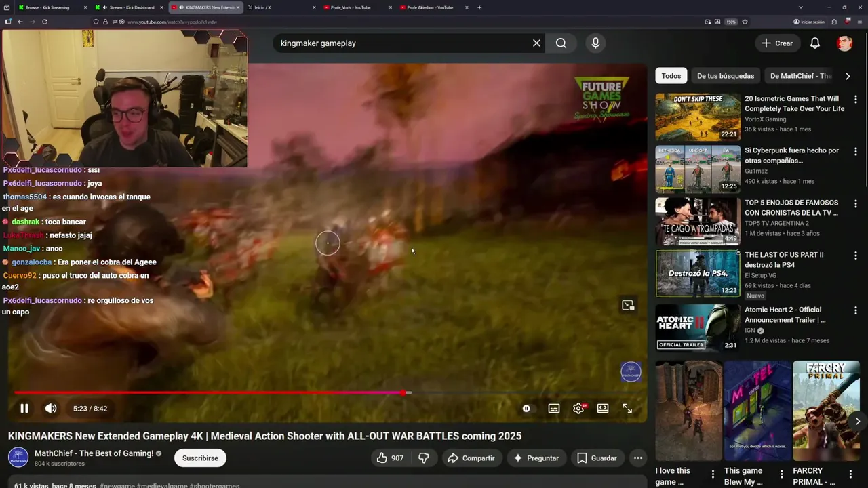
Task: Open the notifications bell
Action: click(x=815, y=43)
